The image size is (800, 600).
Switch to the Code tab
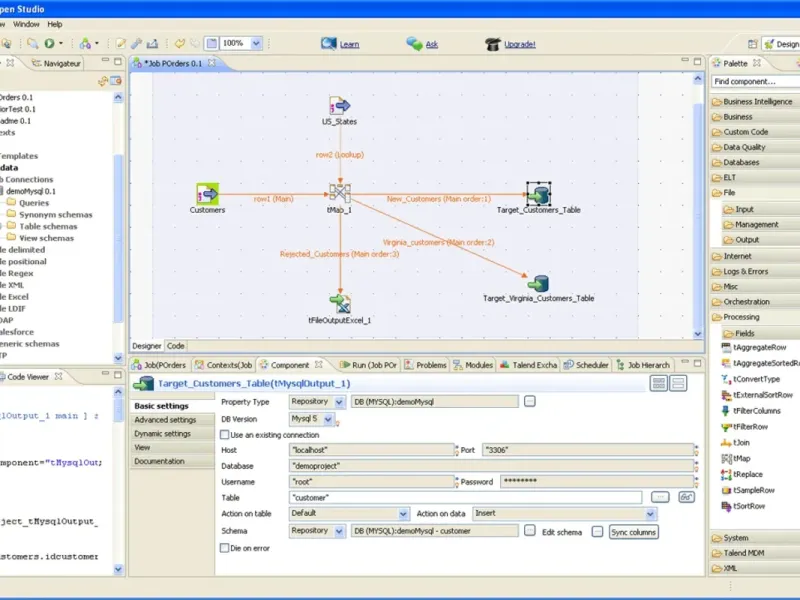point(176,346)
